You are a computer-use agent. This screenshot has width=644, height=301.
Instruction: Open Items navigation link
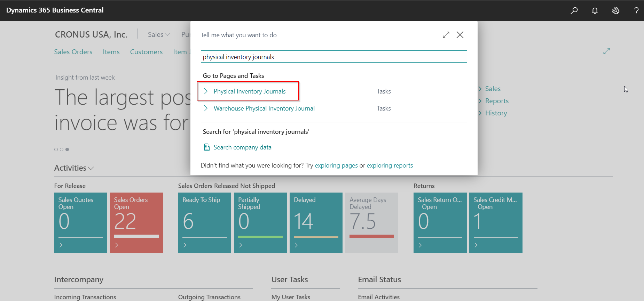point(111,52)
